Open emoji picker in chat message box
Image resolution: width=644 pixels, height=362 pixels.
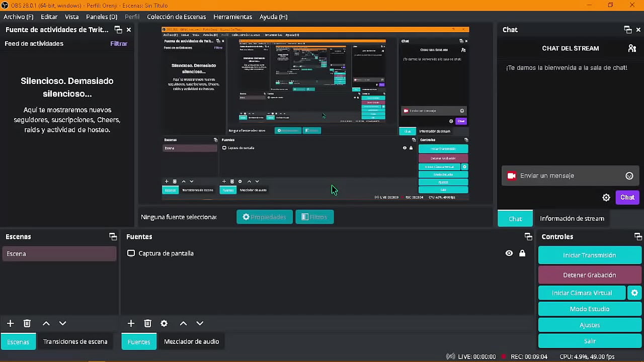[x=629, y=175]
